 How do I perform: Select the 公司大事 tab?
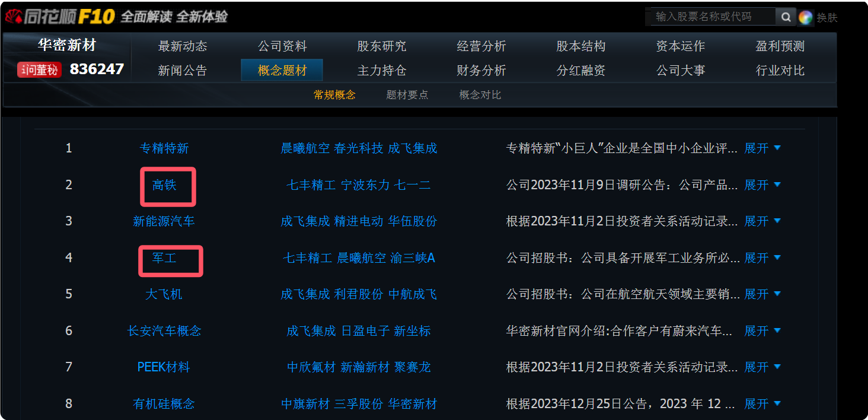tap(681, 71)
